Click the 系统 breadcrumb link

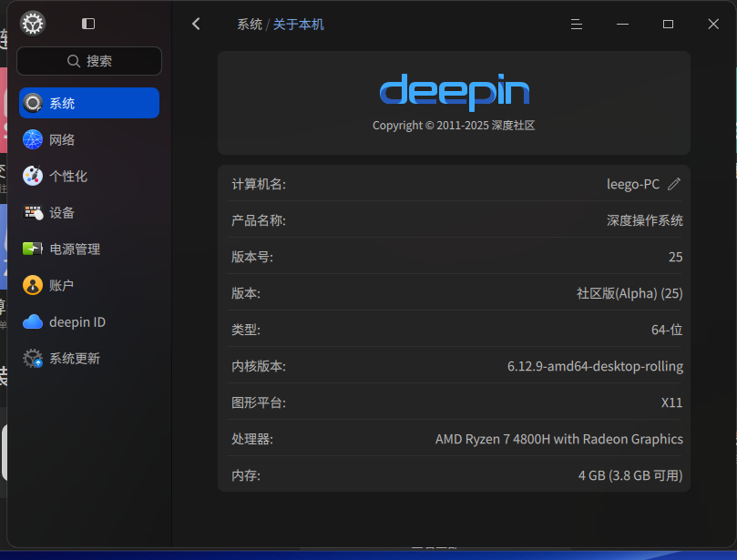coord(250,25)
